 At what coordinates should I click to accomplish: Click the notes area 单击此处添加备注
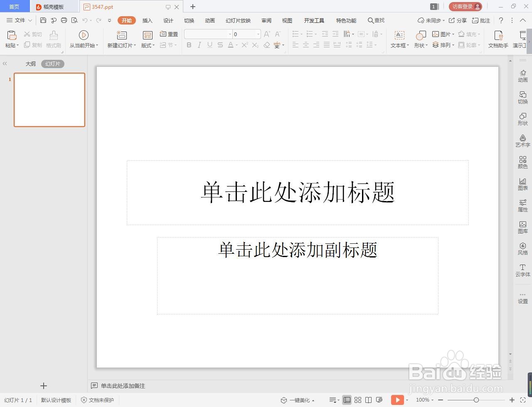[123, 386]
